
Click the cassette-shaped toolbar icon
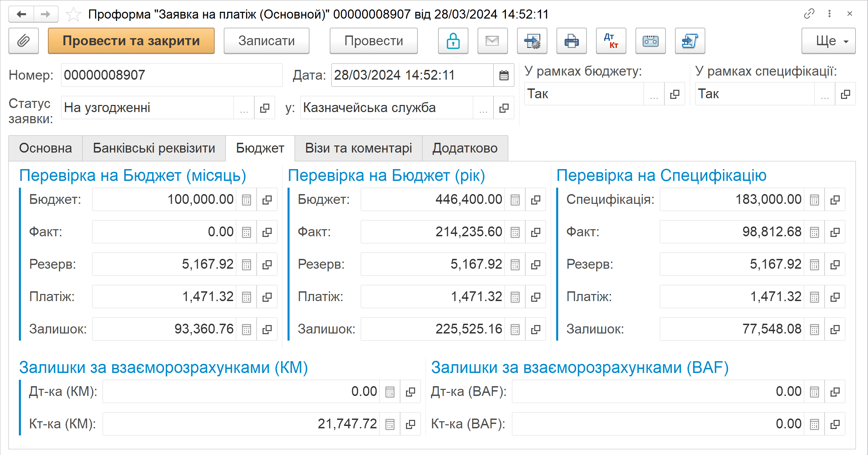coord(650,41)
